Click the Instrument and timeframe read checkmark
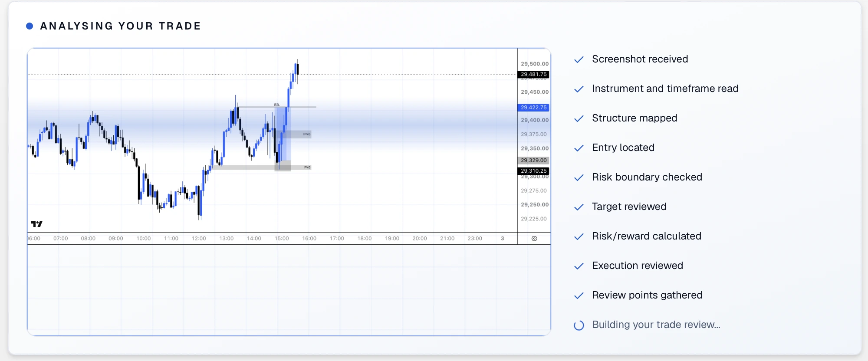 [579, 89]
